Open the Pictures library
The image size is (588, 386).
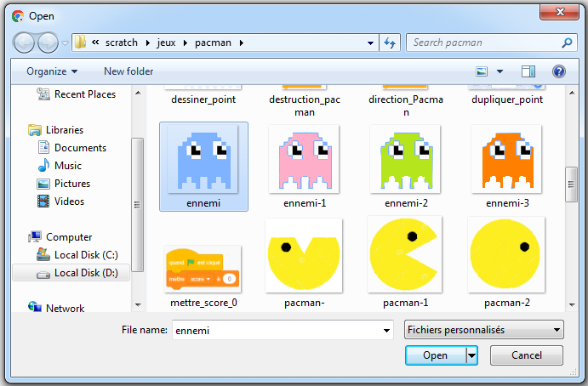[x=72, y=184]
